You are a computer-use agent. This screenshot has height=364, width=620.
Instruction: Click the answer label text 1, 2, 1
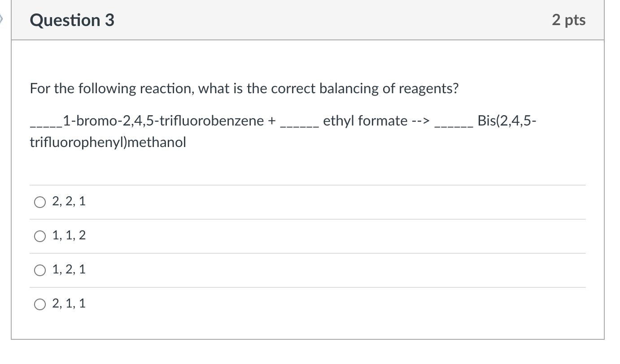69,269
